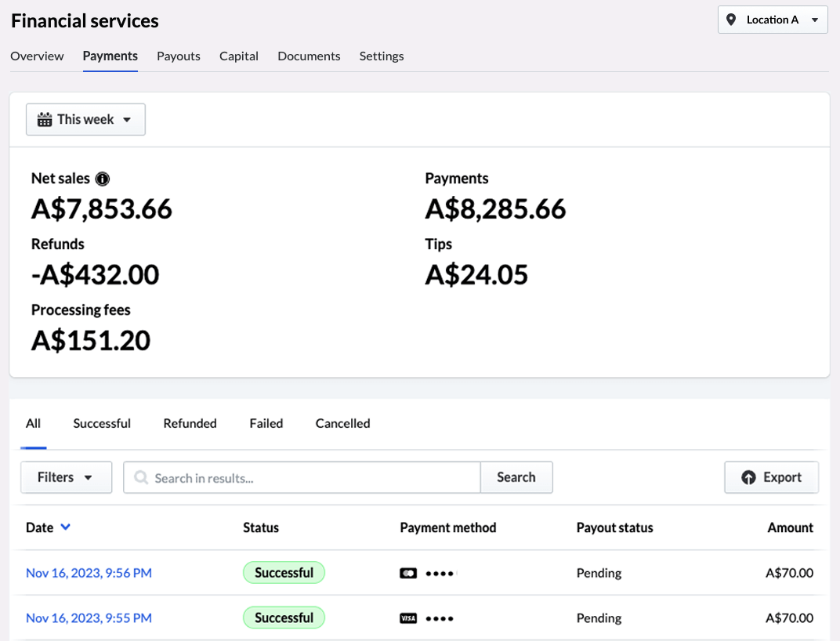Open the Settings tab
Image resolution: width=840 pixels, height=641 pixels.
pyautogui.click(x=382, y=56)
